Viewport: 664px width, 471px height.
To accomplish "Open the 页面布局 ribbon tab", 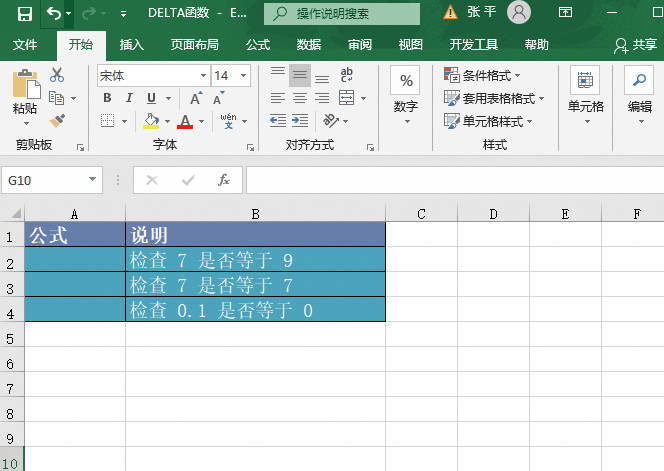I will [x=196, y=45].
